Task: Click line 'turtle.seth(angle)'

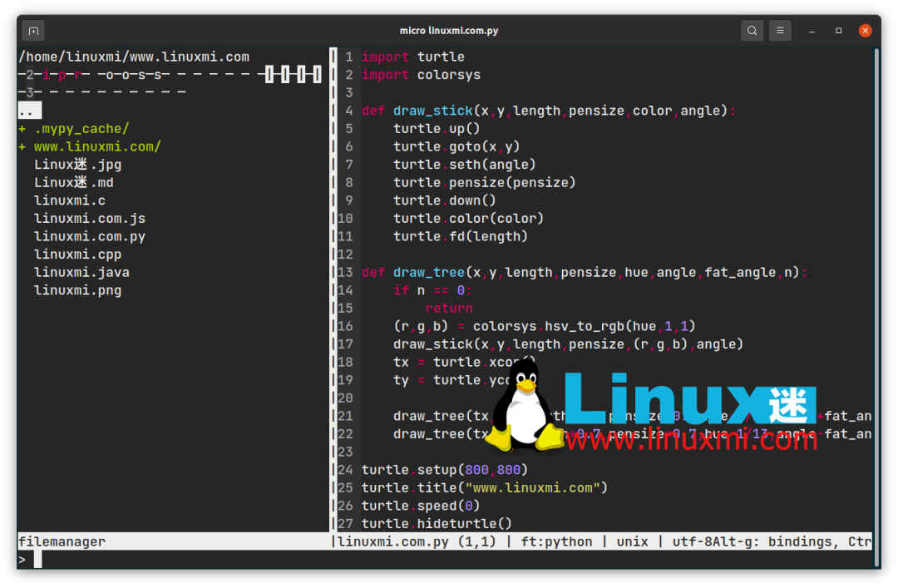Action: (465, 165)
